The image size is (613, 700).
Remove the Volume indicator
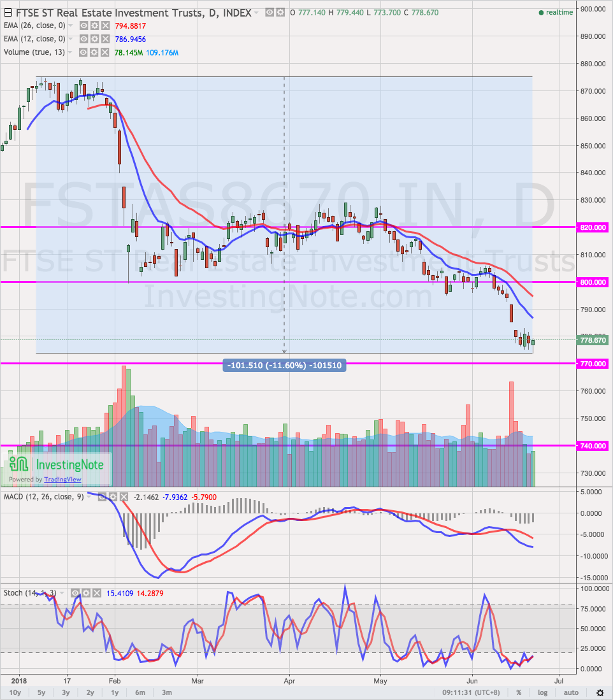click(105, 52)
